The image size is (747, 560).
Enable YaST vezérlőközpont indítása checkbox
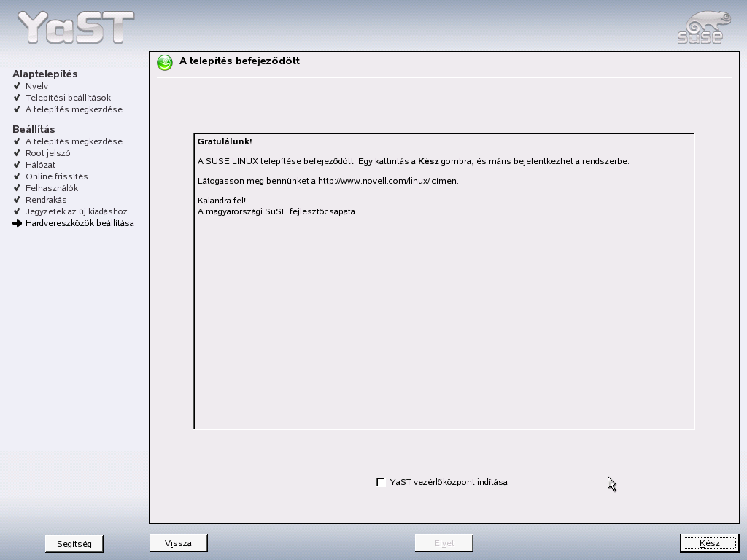tap(381, 482)
